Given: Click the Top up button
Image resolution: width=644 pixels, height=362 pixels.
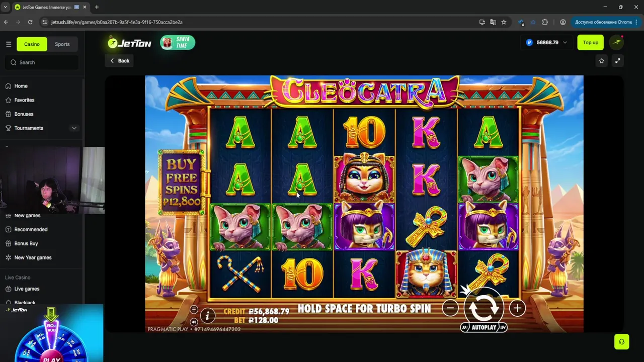Looking at the screenshot, I should pos(591,43).
